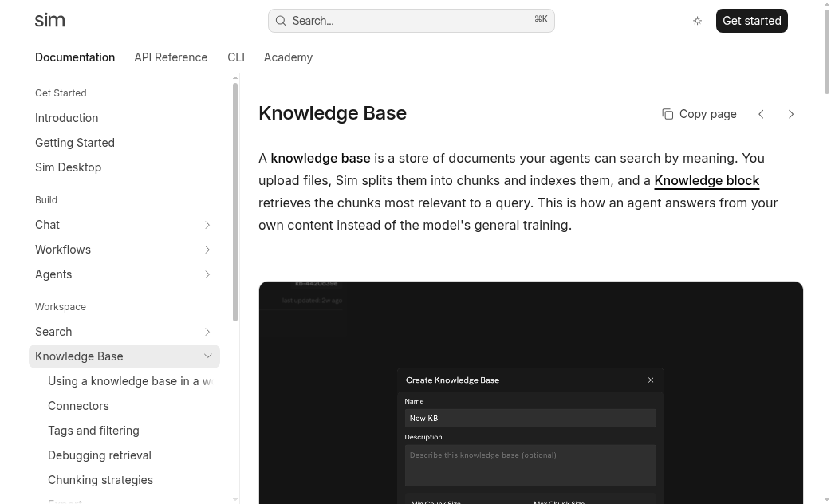The image size is (831, 504).
Task: Click the Knowledge Base page heading
Action: click(333, 113)
